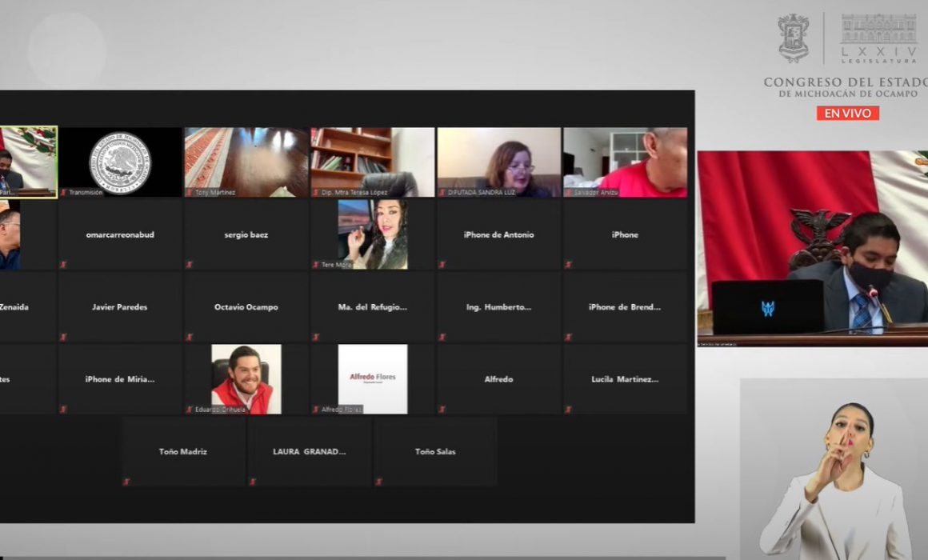Click the "DE MICHOACÁN DE OCAMPO" subtitle text
Viewport: 928px width, 560px height.
coord(848,94)
